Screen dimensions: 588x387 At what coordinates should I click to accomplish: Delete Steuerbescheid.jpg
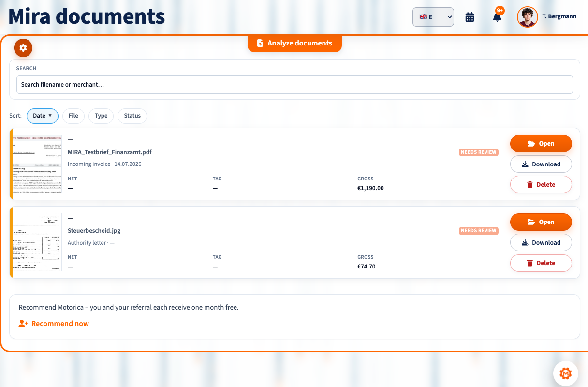541,263
